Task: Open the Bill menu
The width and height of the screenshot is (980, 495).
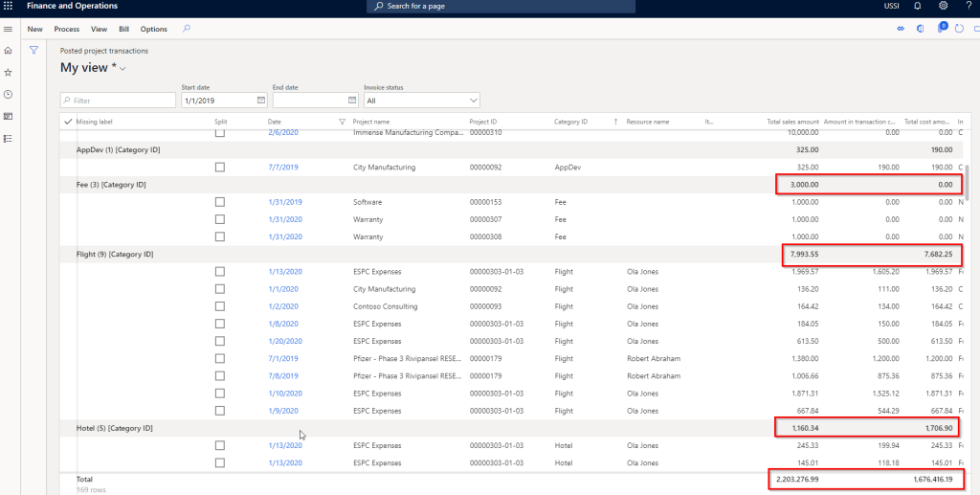Action: [x=123, y=30]
